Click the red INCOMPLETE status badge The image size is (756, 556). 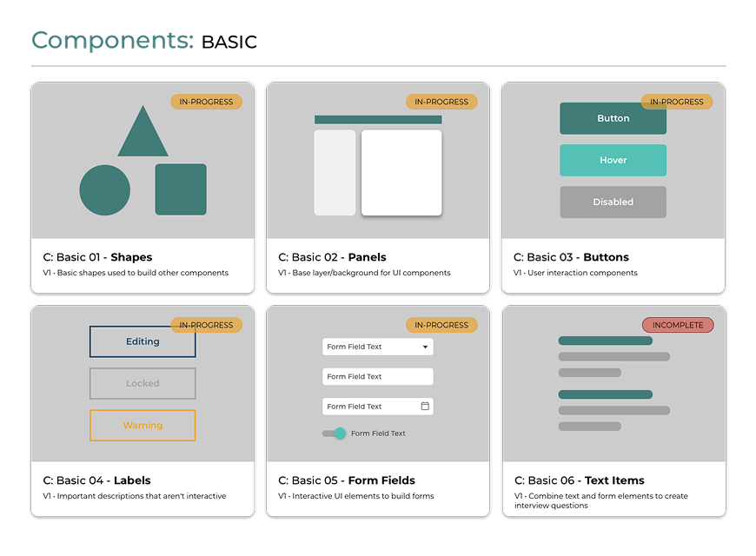click(x=678, y=325)
